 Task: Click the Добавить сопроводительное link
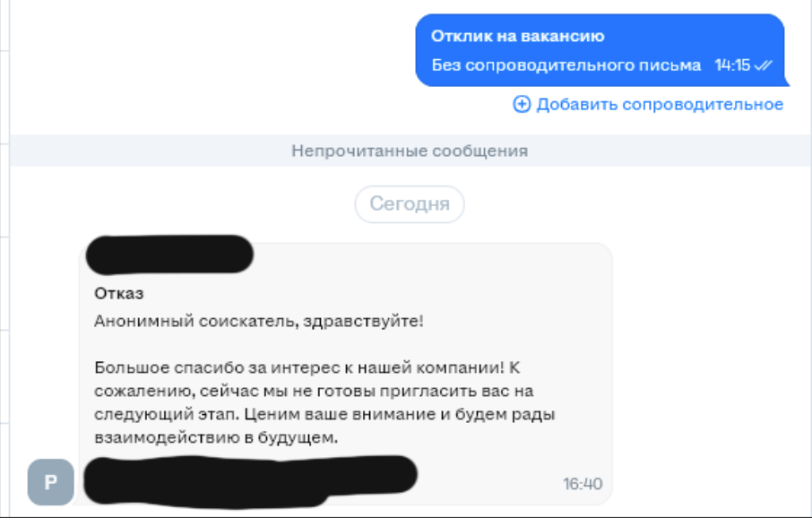coord(660,105)
